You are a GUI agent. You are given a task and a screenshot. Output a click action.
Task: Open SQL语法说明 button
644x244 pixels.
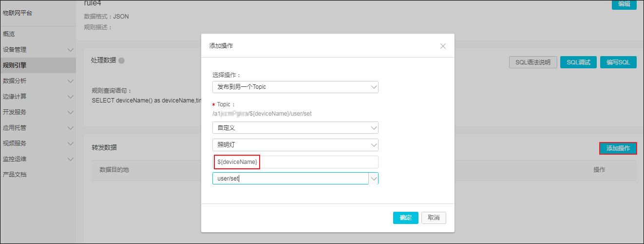point(533,62)
